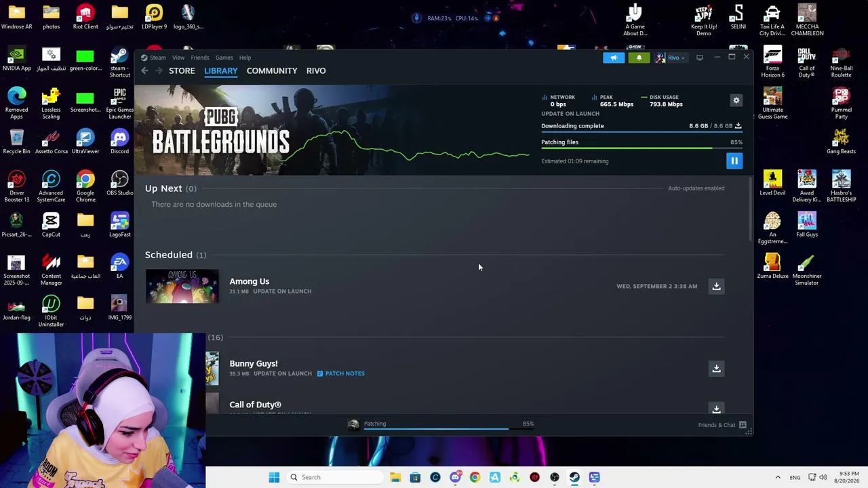Open the Games menu

[x=224, y=58]
